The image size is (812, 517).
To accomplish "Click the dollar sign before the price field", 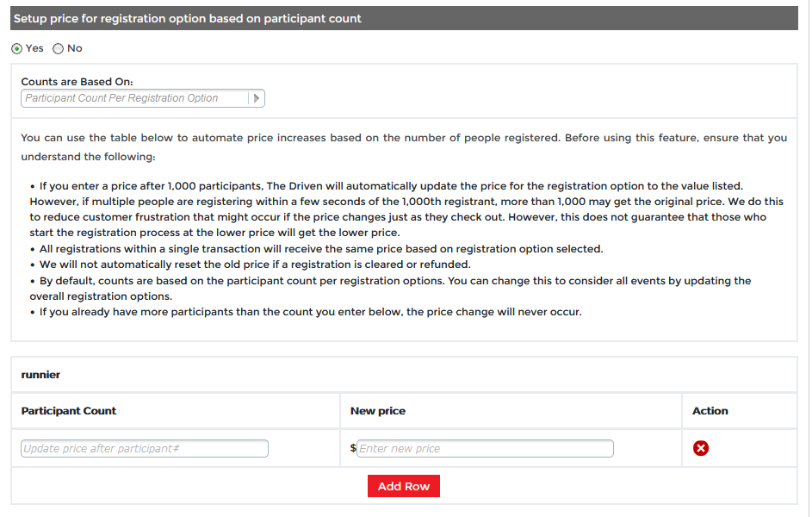I will (353, 448).
